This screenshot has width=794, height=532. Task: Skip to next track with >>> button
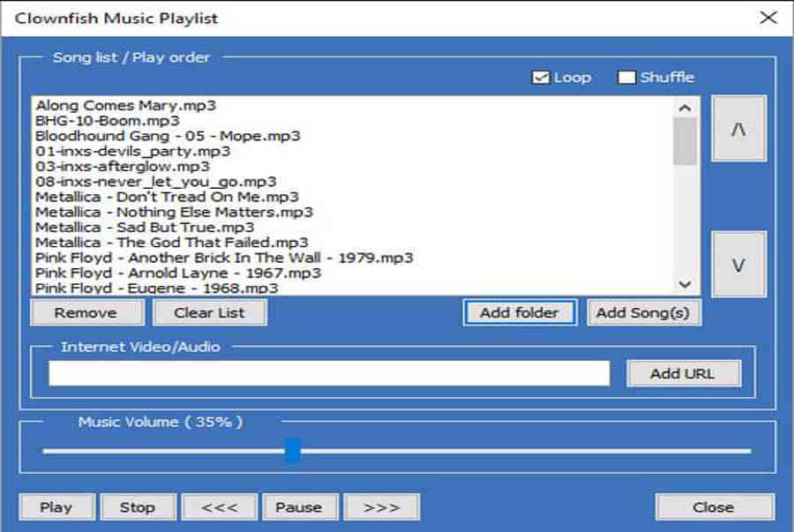tap(381, 507)
